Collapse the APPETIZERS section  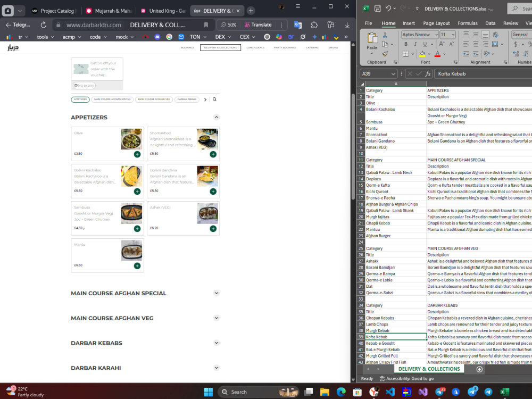[217, 117]
